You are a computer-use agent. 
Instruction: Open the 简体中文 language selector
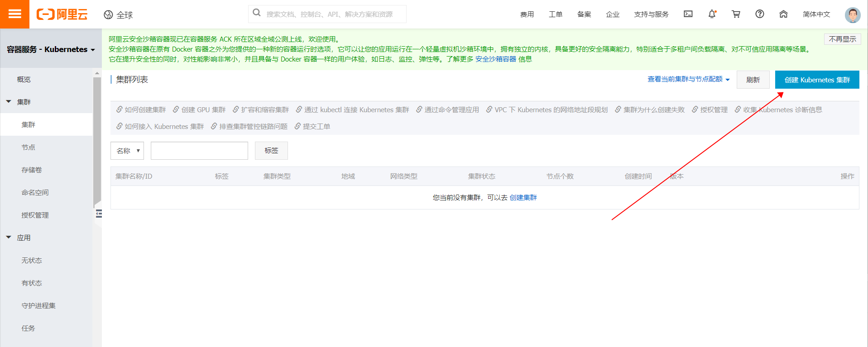point(816,14)
